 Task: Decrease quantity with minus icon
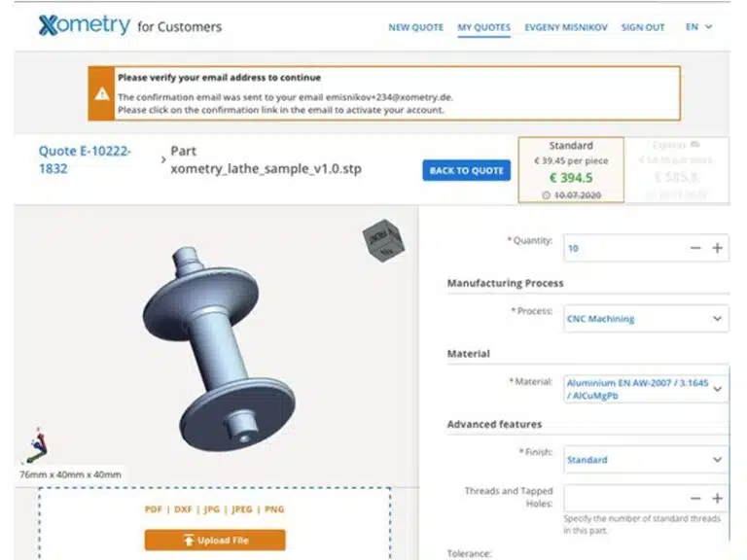(695, 248)
